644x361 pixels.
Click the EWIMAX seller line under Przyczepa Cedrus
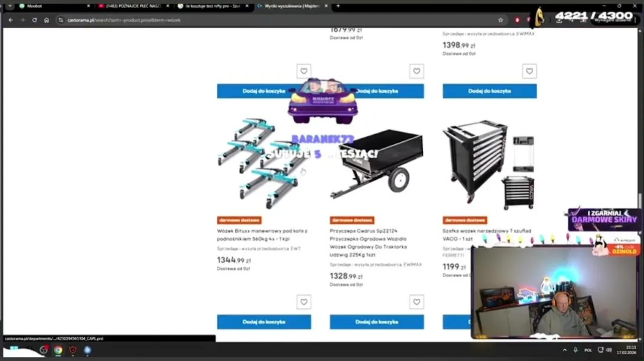click(x=376, y=265)
